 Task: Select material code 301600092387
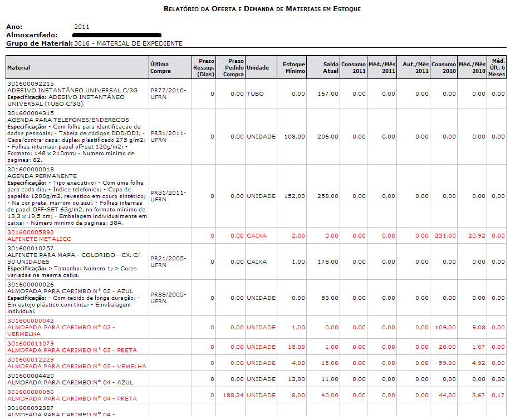[x=31, y=408]
